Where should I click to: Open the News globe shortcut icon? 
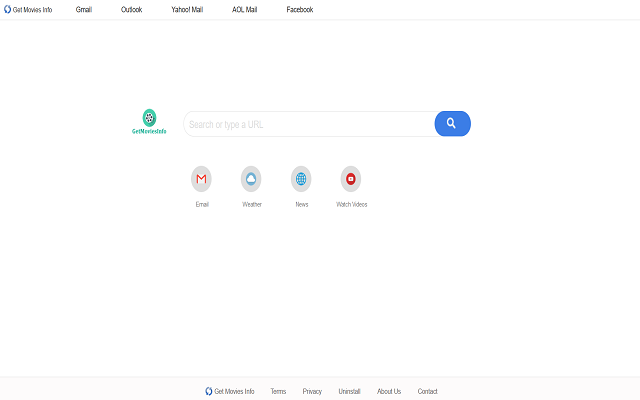[301, 179]
